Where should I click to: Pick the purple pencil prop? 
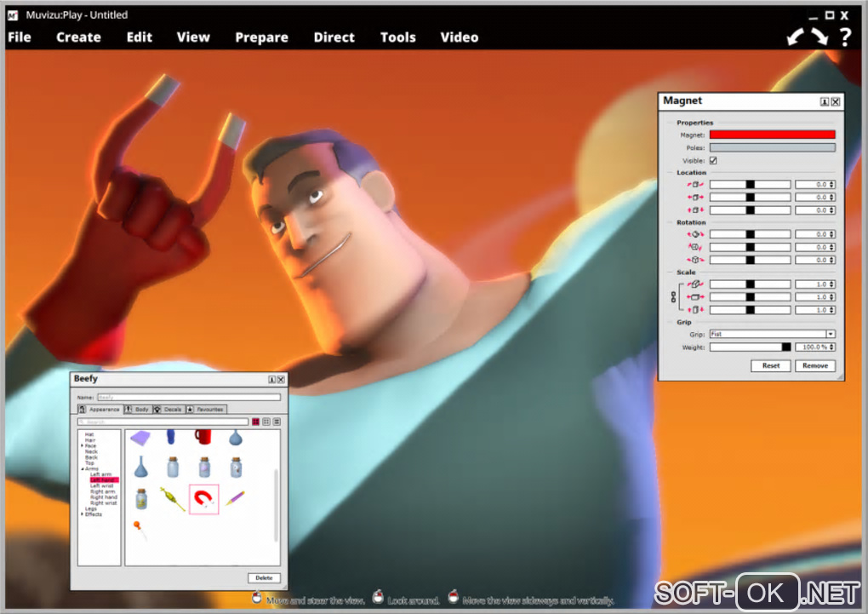235,497
